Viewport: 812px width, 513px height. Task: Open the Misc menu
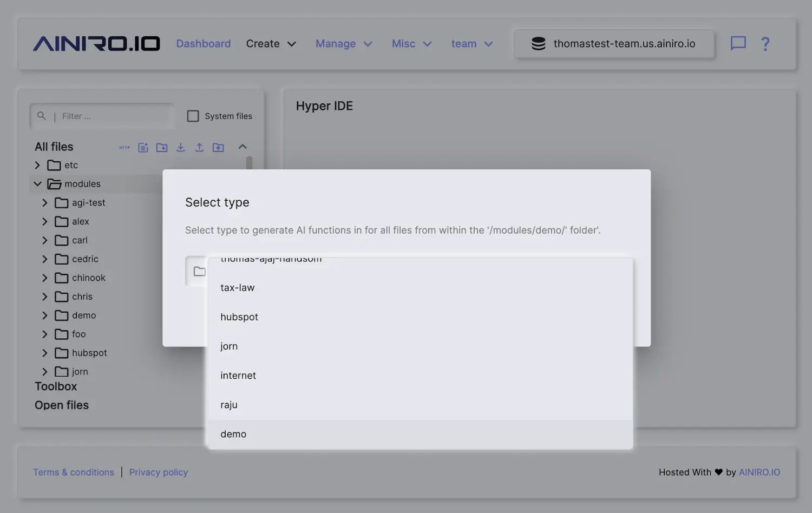click(x=412, y=44)
